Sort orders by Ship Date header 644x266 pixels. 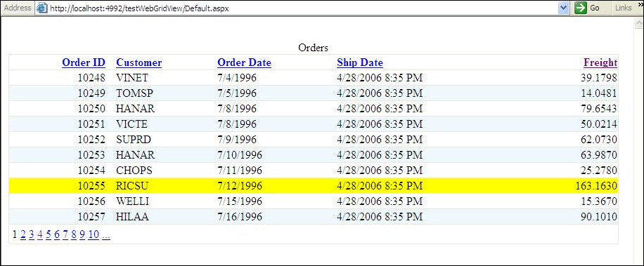click(360, 62)
